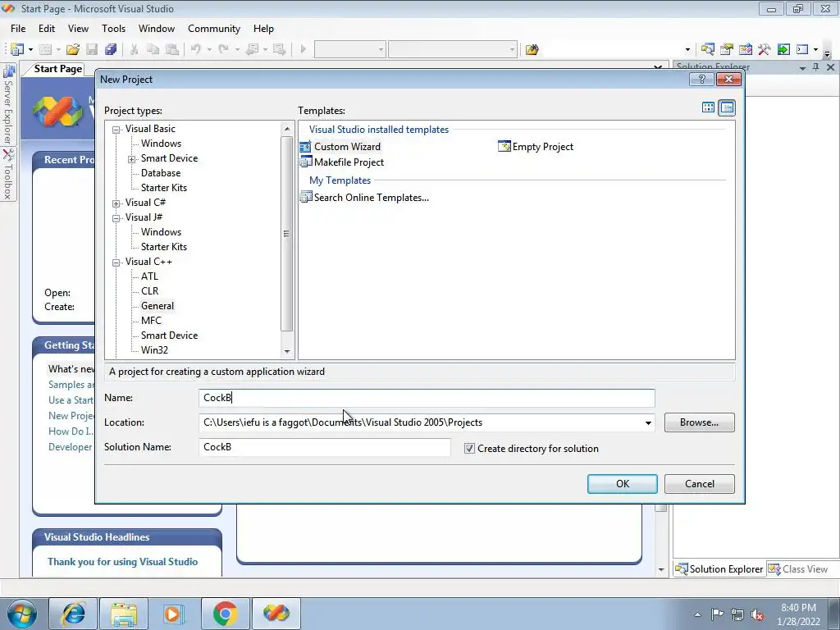The image size is (840, 630).
Task: Click the Cancel button
Action: [700, 484]
